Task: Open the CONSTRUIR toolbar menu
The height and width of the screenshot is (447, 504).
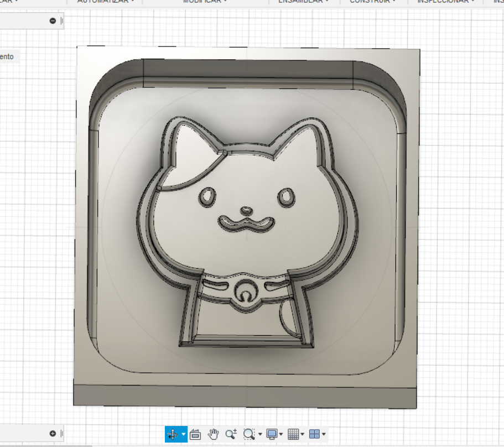Action: [372, 2]
